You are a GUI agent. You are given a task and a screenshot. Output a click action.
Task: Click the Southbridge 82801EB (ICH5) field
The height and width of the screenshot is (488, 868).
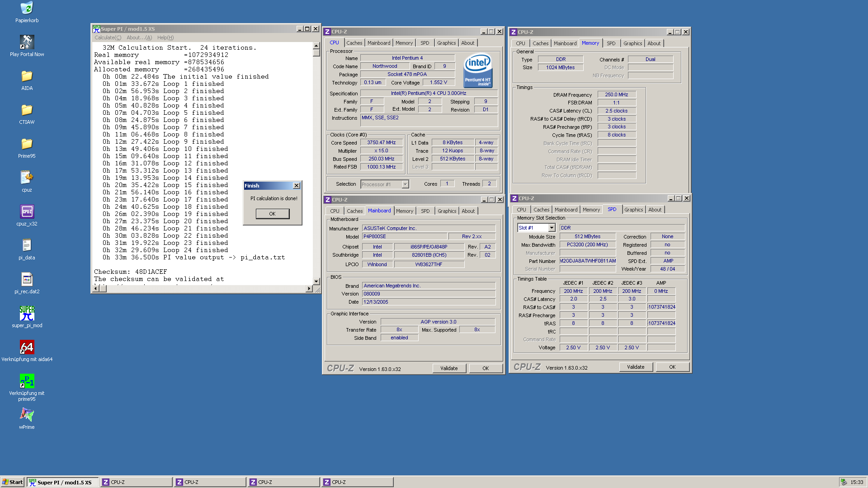point(429,255)
